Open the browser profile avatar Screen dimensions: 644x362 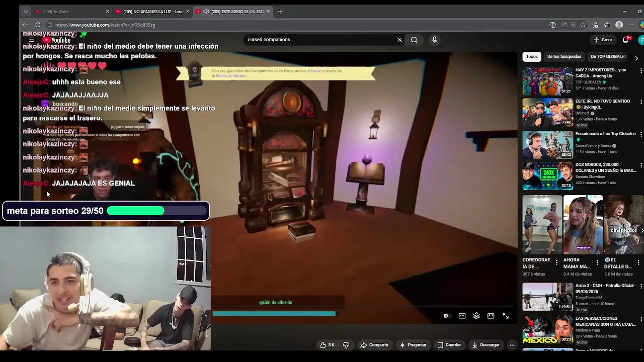click(619, 25)
